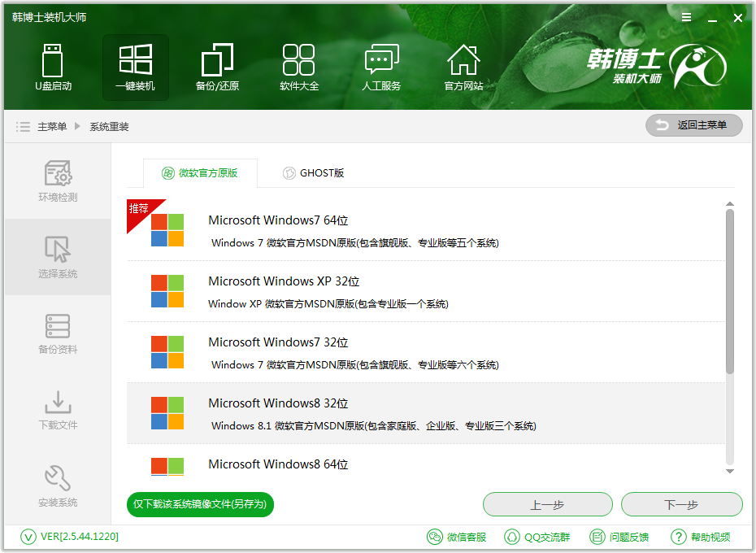
Task: Click the breadcrumb list icon
Action: [x=23, y=127]
